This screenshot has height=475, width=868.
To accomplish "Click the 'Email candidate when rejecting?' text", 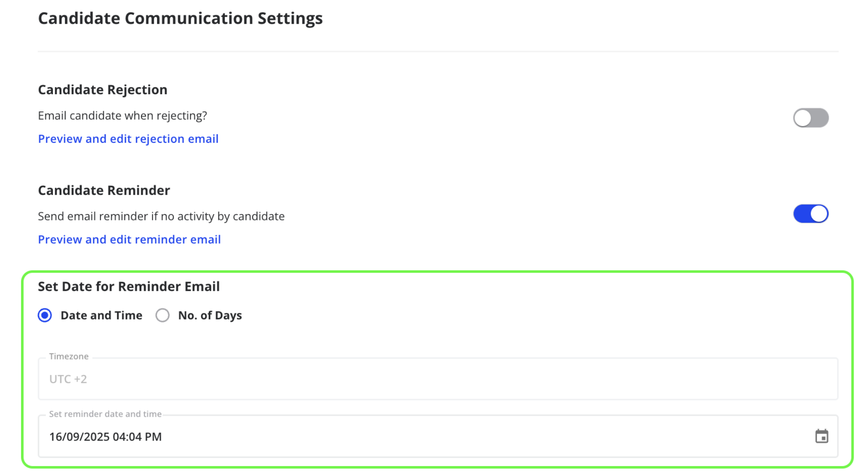I will [122, 116].
